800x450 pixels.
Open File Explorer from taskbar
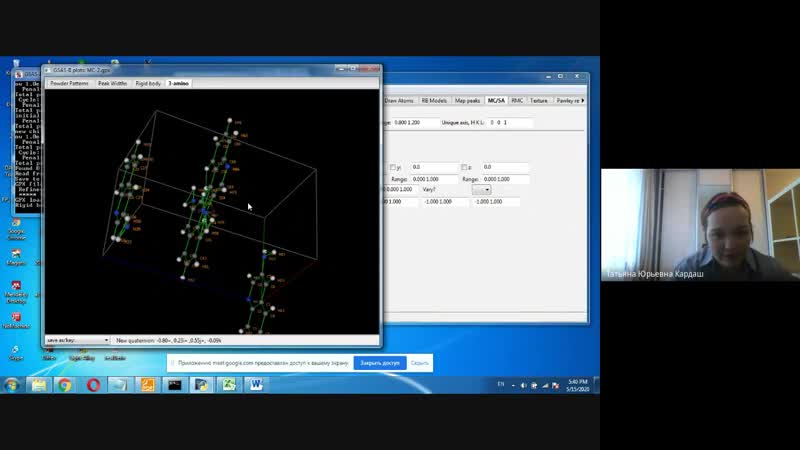39,385
